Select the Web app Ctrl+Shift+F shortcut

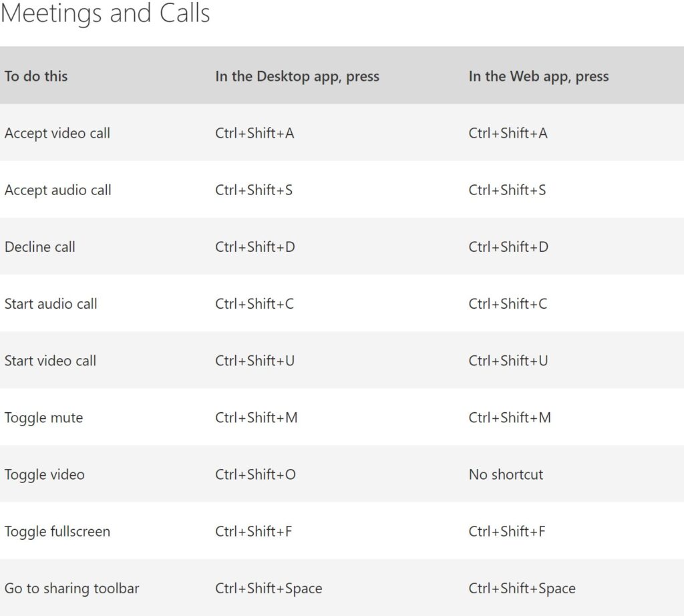click(507, 532)
